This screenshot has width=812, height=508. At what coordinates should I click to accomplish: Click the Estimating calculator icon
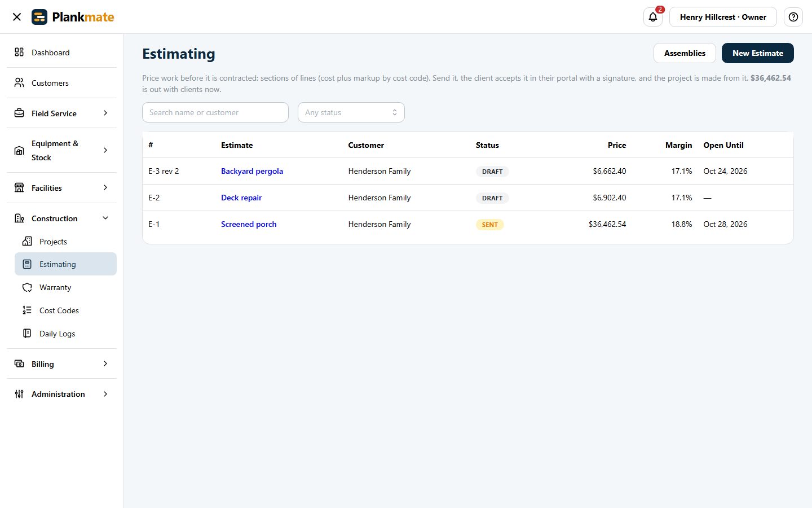pos(27,264)
